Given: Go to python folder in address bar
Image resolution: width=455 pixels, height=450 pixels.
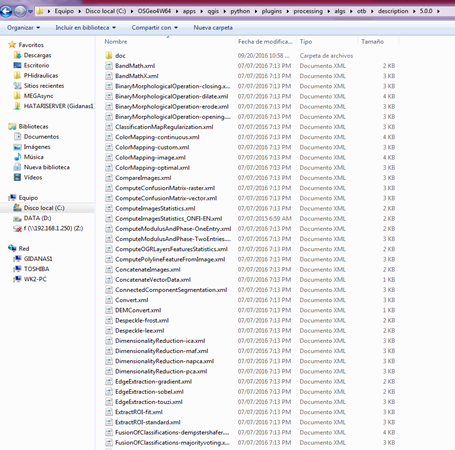Looking at the screenshot, I should (x=240, y=11).
